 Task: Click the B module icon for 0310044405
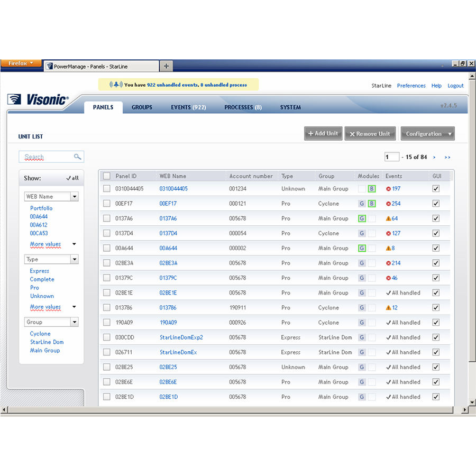372,188
